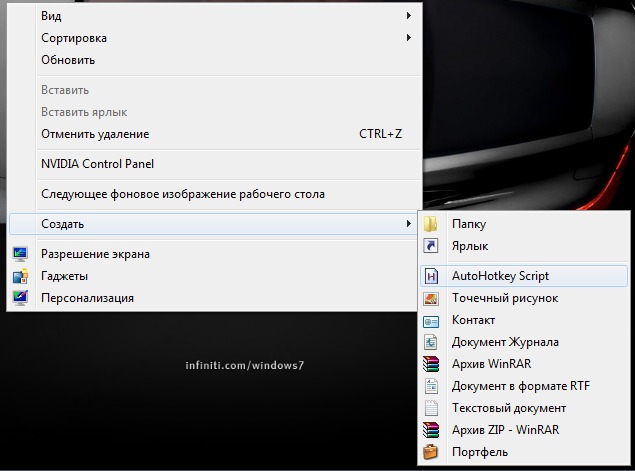Click the greyed Вставить entry

[213, 90]
